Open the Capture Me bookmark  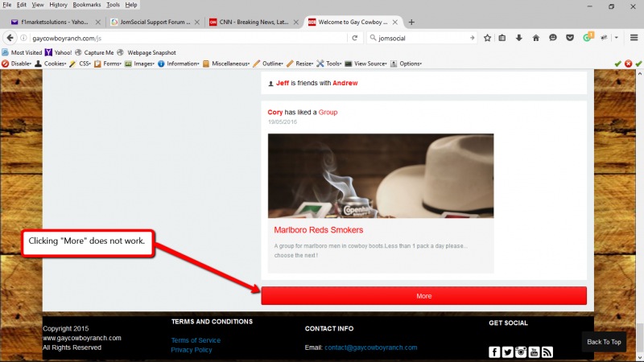[x=94, y=52]
